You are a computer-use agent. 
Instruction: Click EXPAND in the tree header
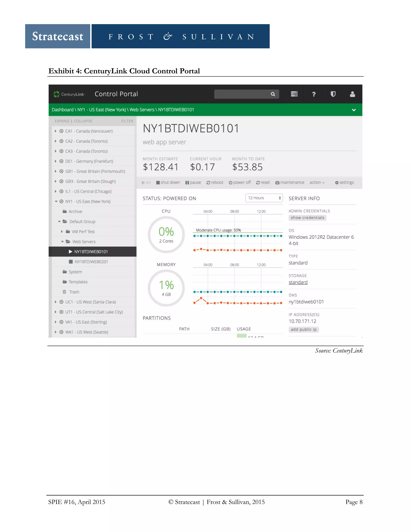point(62,121)
